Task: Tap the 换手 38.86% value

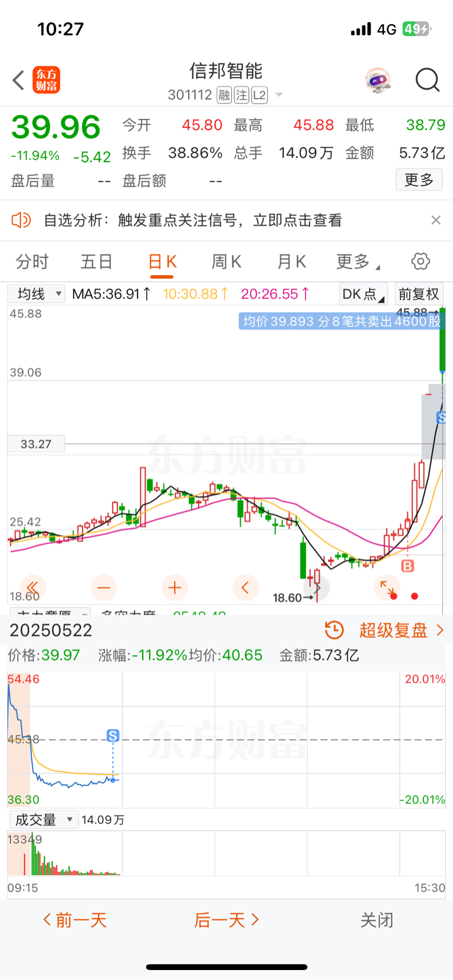Action: tap(195, 153)
